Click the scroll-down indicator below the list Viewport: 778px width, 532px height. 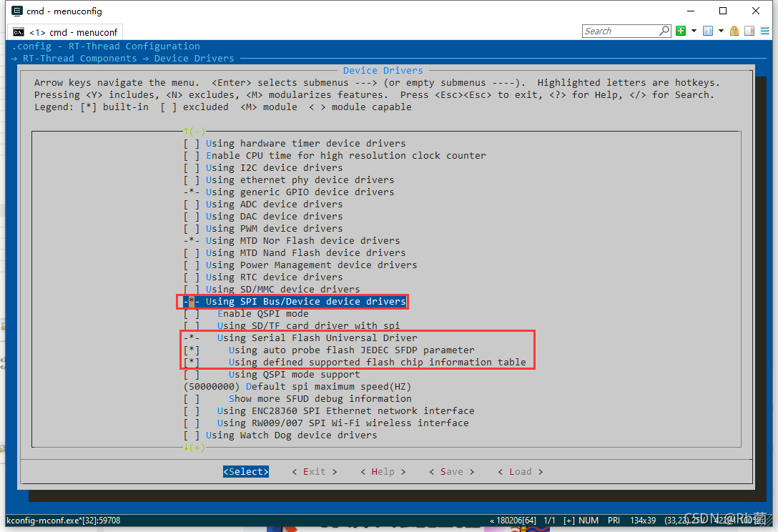[194, 447]
